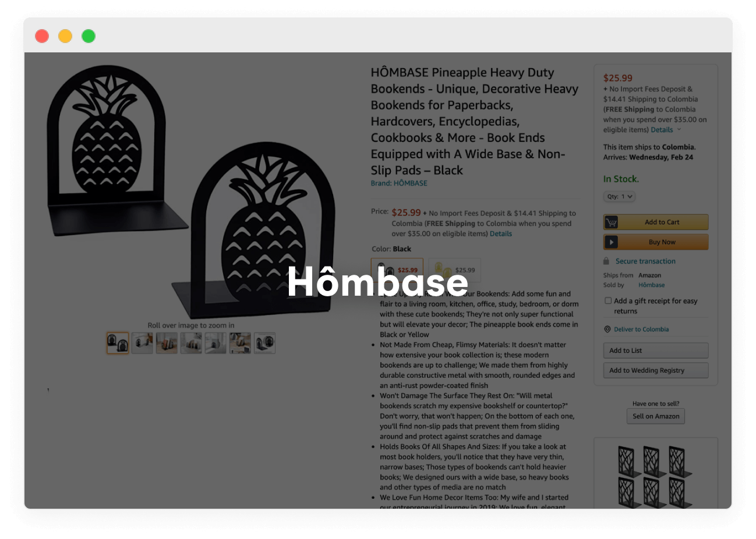Expand the Details chevron in the buy box
The width and height of the screenshot is (756, 539).
[x=679, y=130]
